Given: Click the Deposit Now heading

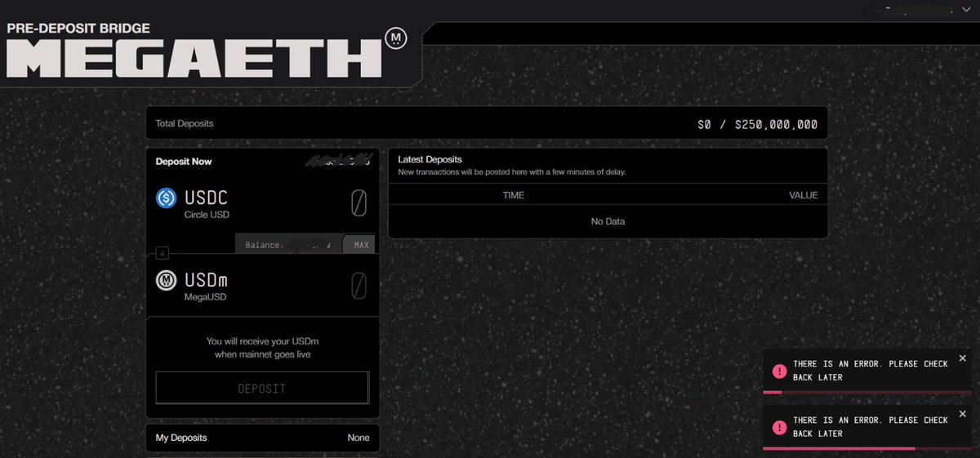Looking at the screenshot, I should (x=184, y=162).
